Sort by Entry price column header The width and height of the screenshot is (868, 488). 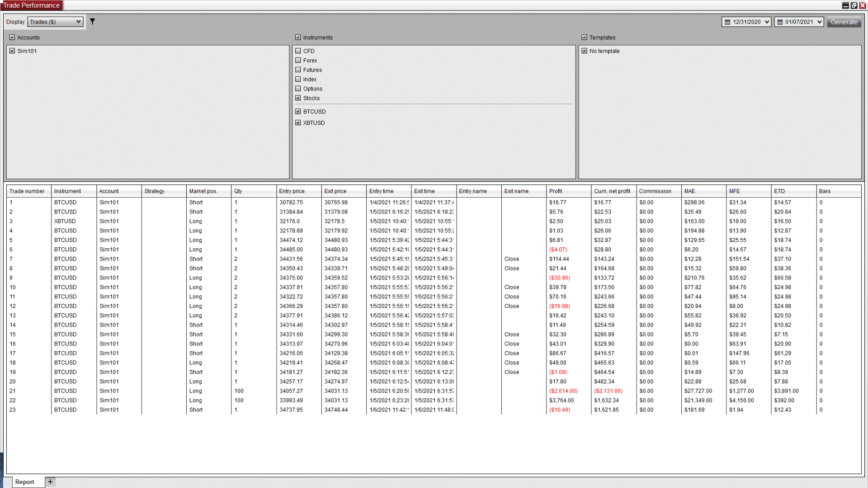pyautogui.click(x=299, y=191)
